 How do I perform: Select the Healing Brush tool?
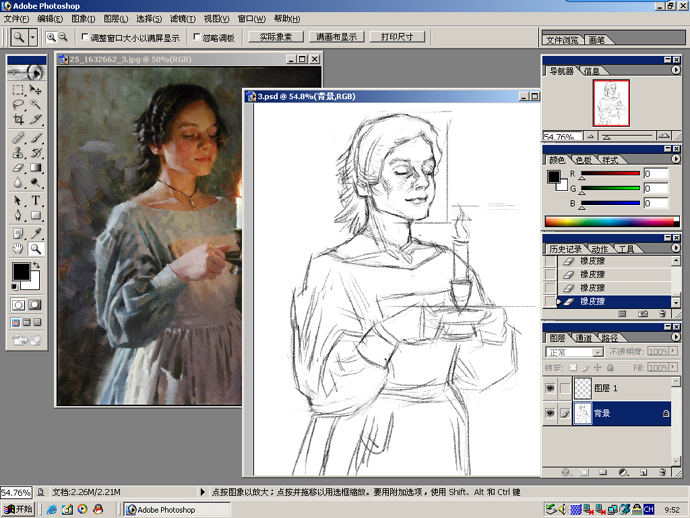tap(18, 138)
